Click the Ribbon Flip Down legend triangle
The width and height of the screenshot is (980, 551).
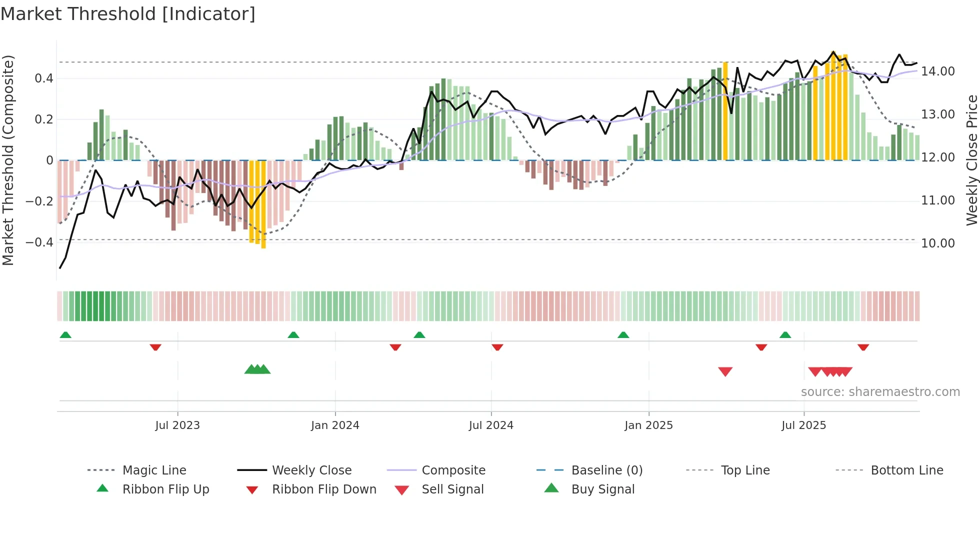click(x=252, y=490)
